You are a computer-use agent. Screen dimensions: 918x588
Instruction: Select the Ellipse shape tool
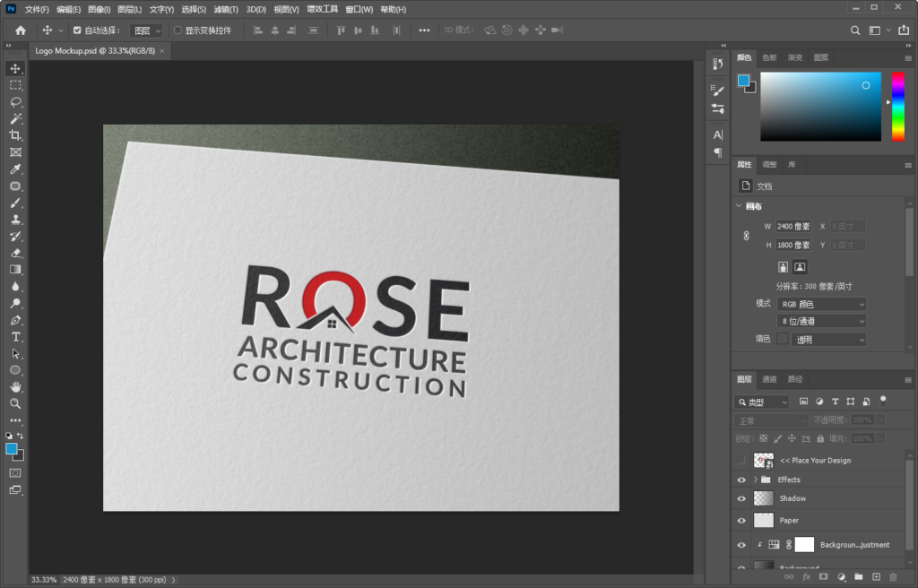point(15,370)
